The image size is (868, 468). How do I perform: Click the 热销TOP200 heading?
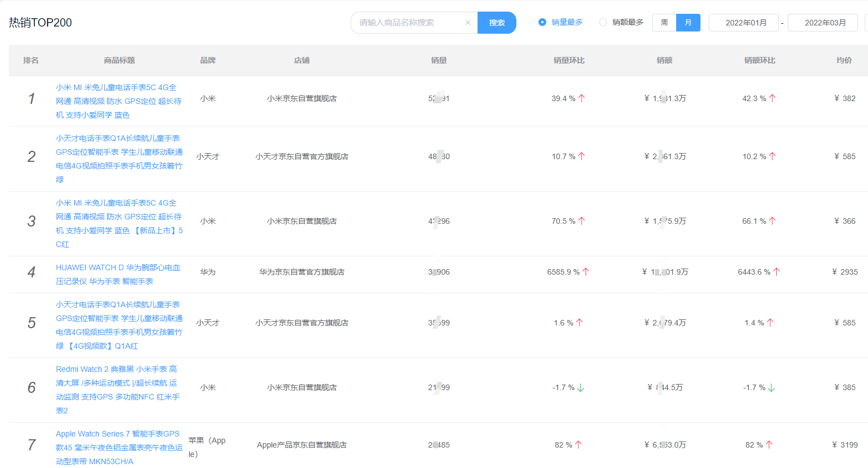pos(40,23)
